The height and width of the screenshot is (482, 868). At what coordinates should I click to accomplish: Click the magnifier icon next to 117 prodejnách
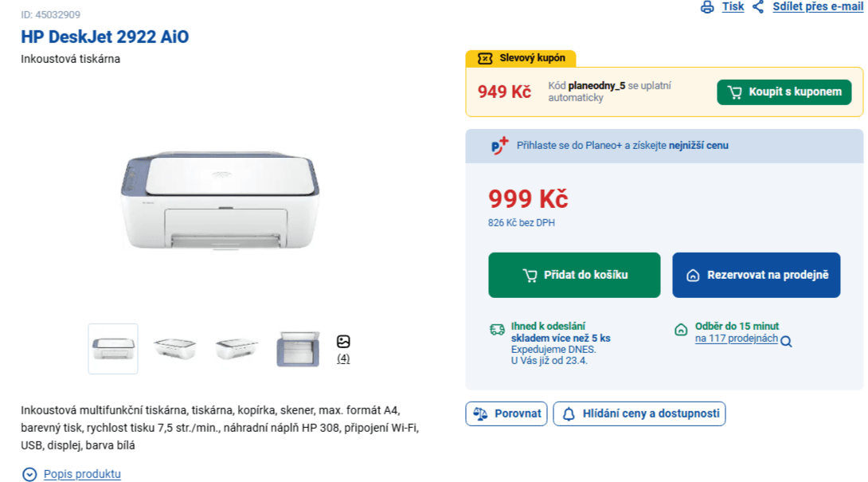(x=786, y=342)
